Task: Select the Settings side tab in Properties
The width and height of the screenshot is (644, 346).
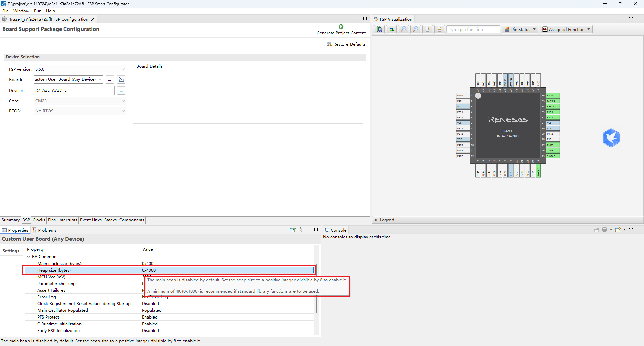Action: tap(11, 251)
